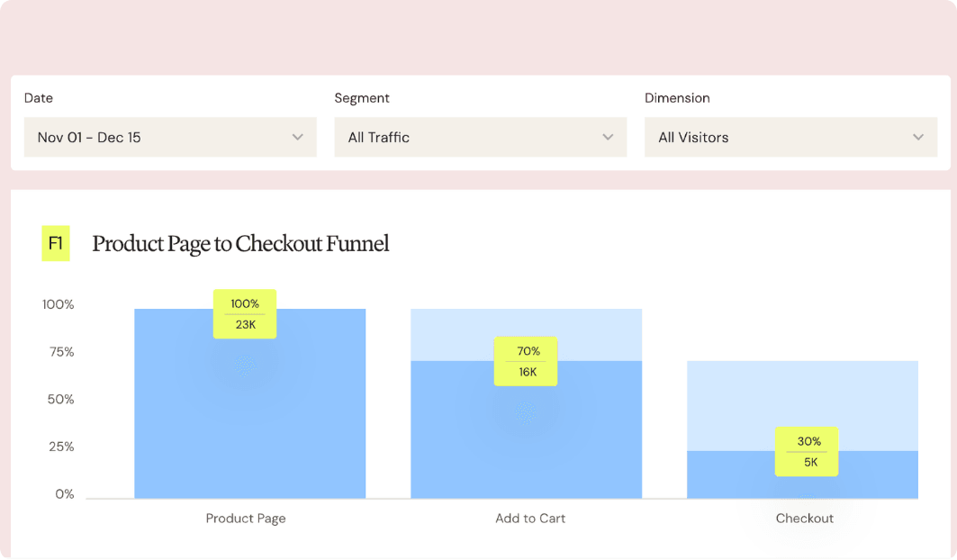Click the Add to Cart axis label

pyautogui.click(x=530, y=519)
